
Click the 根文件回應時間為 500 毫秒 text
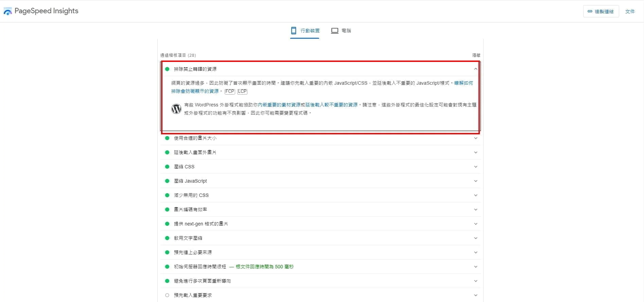click(265, 267)
